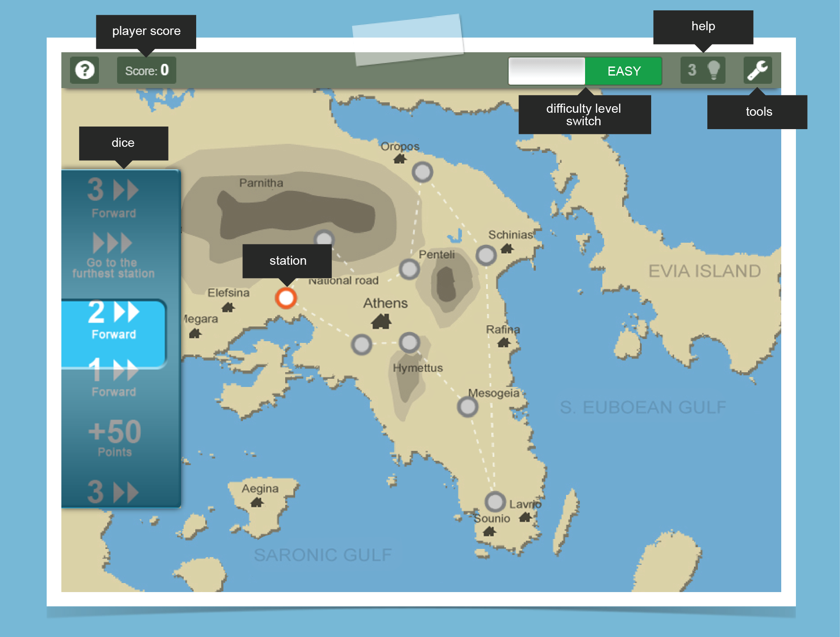Click the station marker near Schinias

(486, 255)
